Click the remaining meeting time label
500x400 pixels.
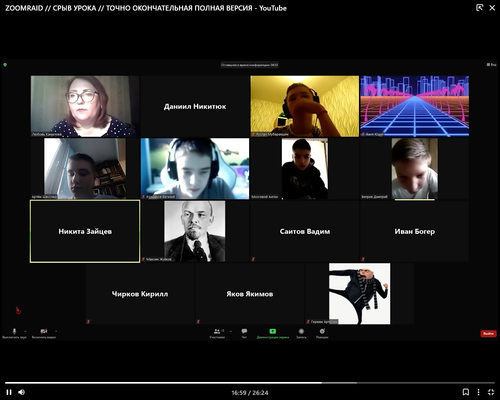pos(249,65)
